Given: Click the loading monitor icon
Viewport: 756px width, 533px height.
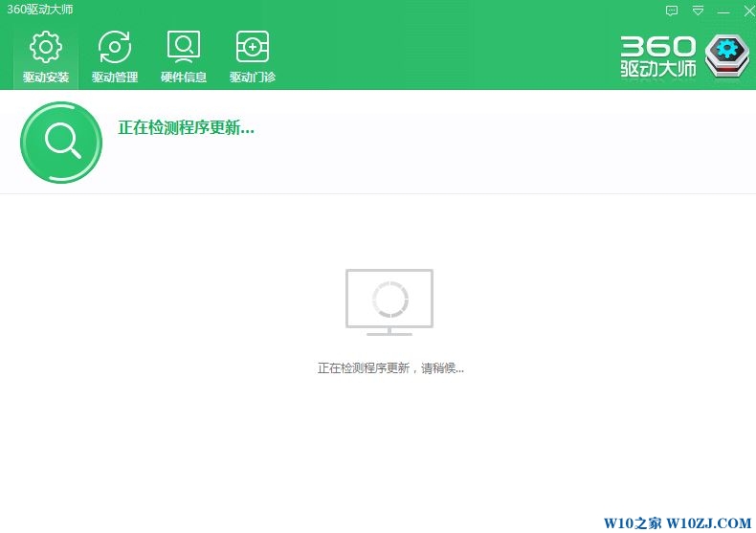Looking at the screenshot, I should click(x=389, y=302).
